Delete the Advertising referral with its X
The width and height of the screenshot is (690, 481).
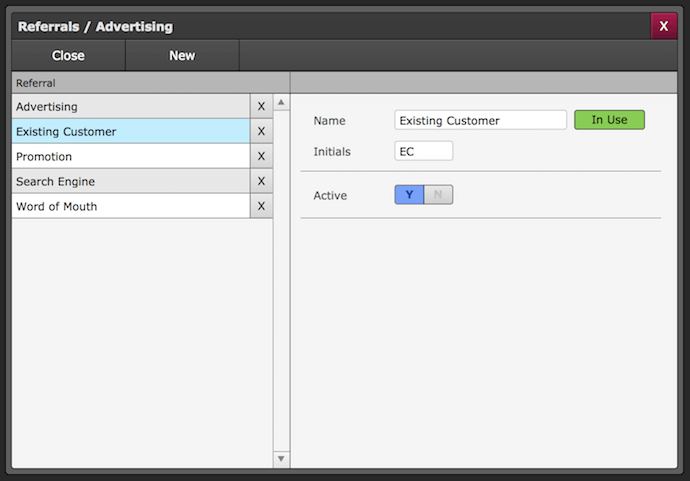[x=261, y=106]
